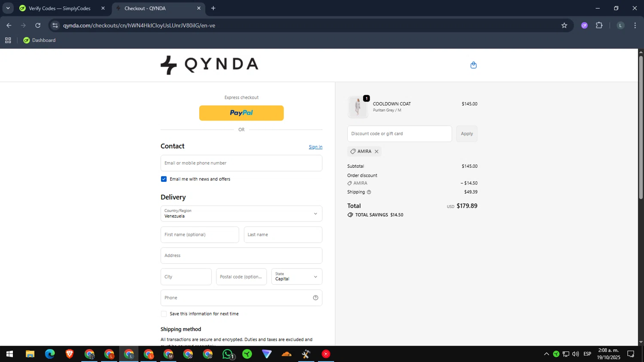Click the shipping info help icon
Screen dimensions: 644x362
(x=369, y=192)
